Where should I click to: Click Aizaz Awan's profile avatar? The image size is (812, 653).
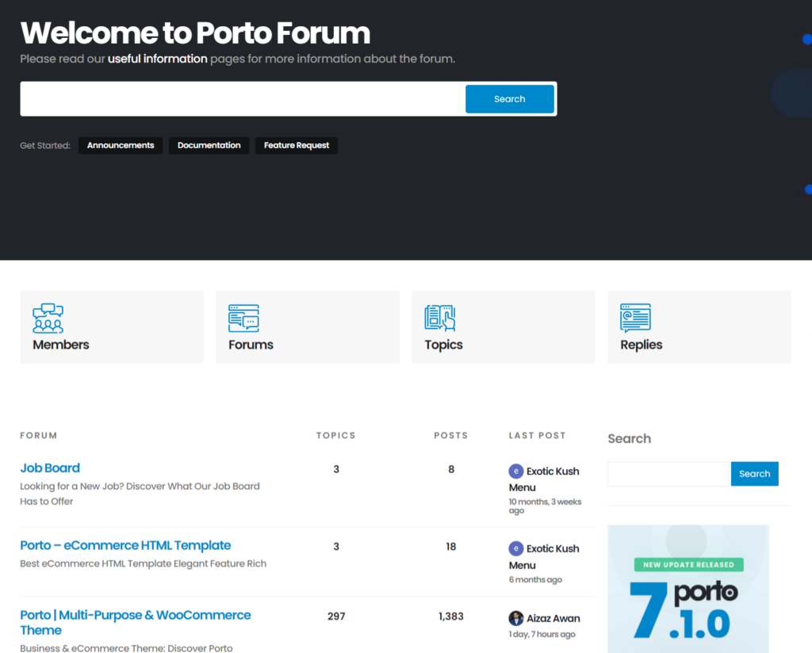pyautogui.click(x=517, y=618)
